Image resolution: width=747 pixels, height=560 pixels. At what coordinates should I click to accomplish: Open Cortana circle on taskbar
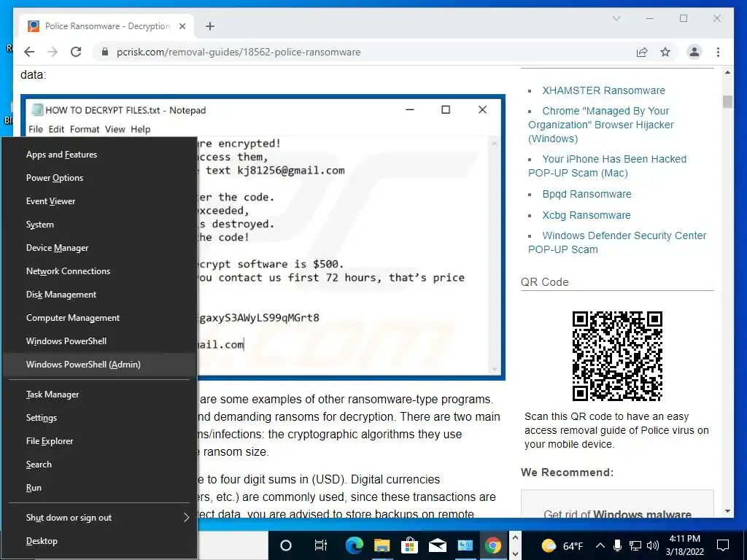(x=285, y=545)
